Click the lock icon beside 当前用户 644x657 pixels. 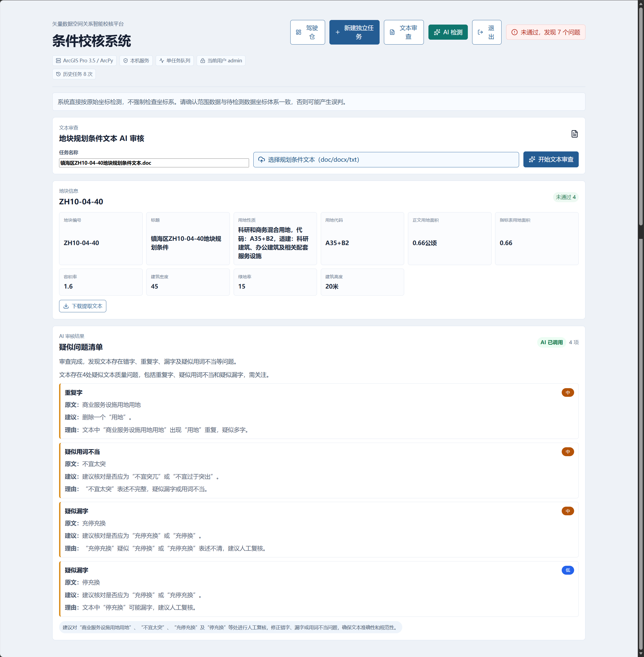coord(203,60)
